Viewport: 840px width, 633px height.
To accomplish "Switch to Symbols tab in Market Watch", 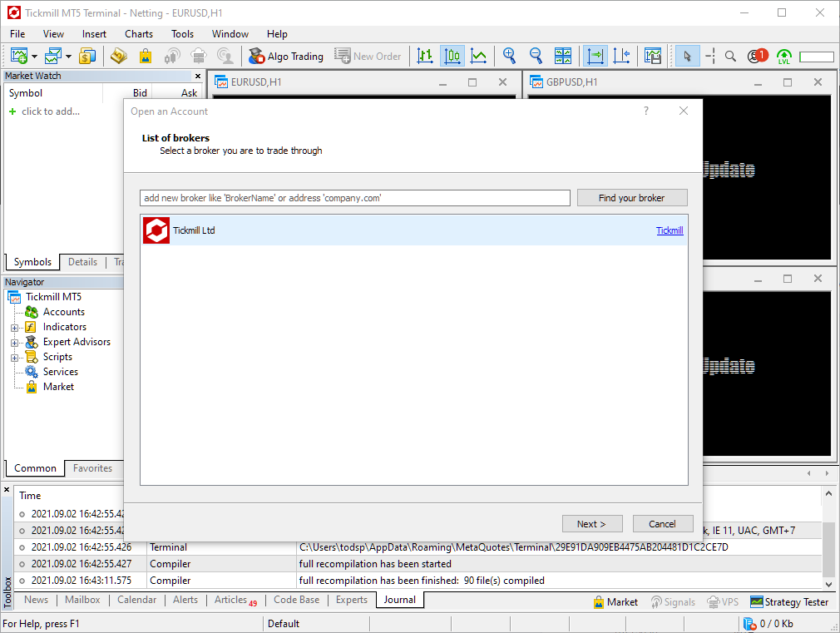I will click(32, 262).
